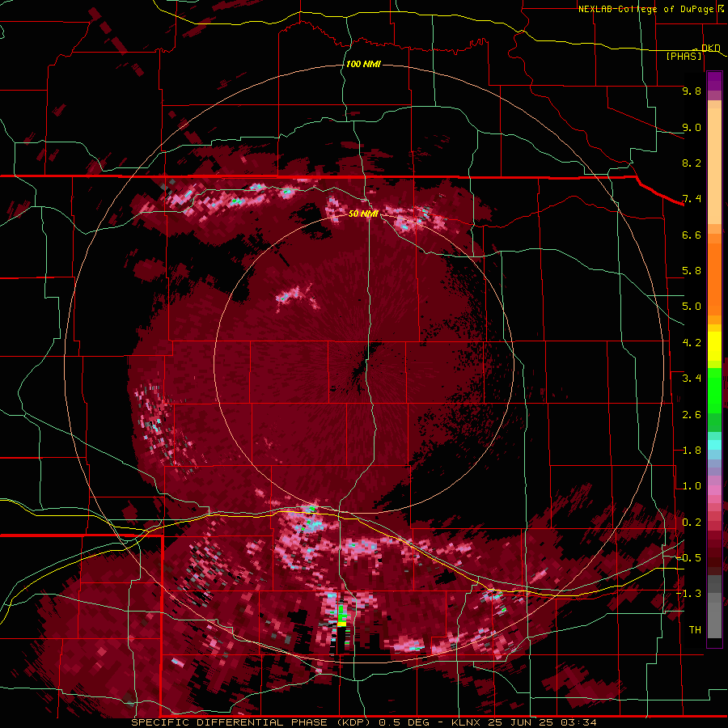Click the 0.5 DEG elevation text in footer
Screen dimensions: 728x728
pyautogui.click(x=404, y=722)
